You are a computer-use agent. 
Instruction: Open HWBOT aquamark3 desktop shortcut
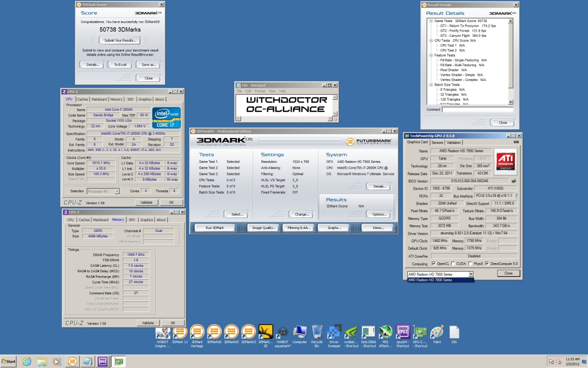pos(283,332)
